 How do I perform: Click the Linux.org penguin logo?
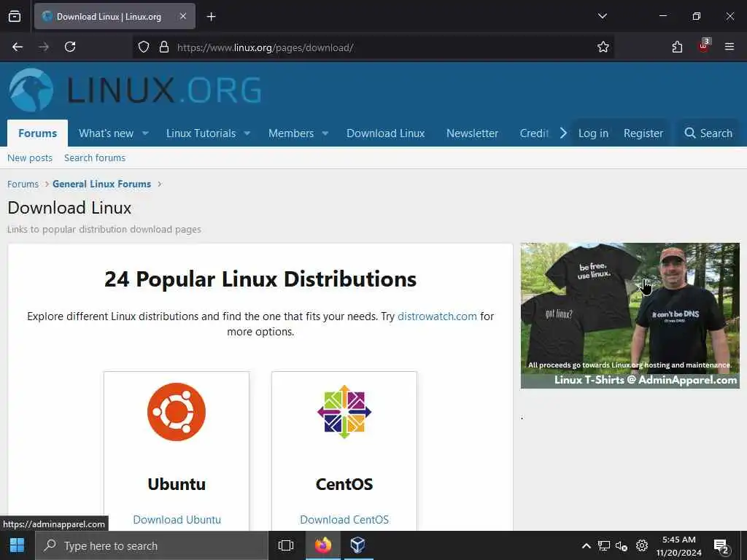(x=31, y=90)
